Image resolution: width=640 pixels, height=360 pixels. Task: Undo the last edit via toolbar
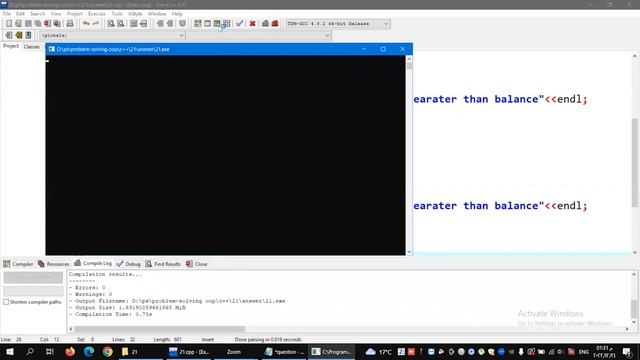point(86,24)
